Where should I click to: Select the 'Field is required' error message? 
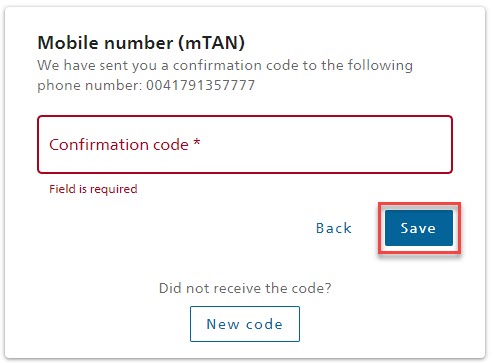tap(93, 189)
